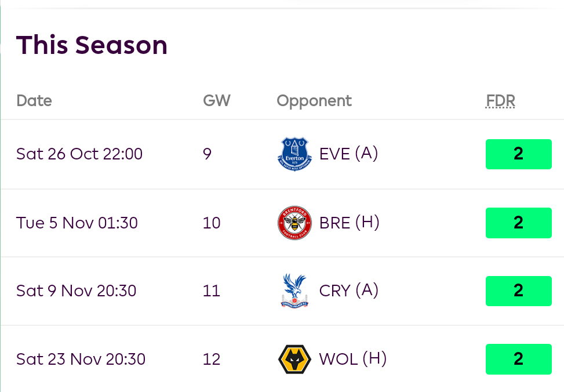Image resolution: width=564 pixels, height=392 pixels.
Task: Click the Date column header
Action: point(34,101)
